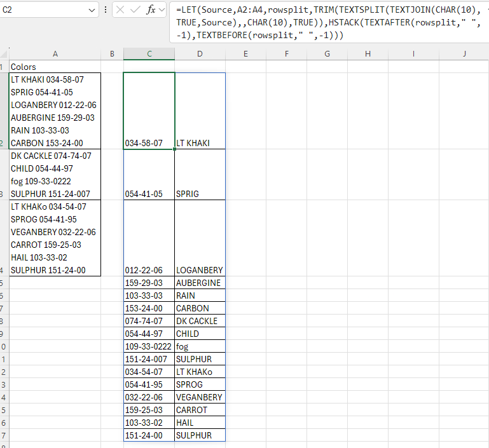Image resolution: width=489 pixels, height=448 pixels.
Task: Click cell showing CARBON in column D
Action: pyautogui.click(x=200, y=308)
